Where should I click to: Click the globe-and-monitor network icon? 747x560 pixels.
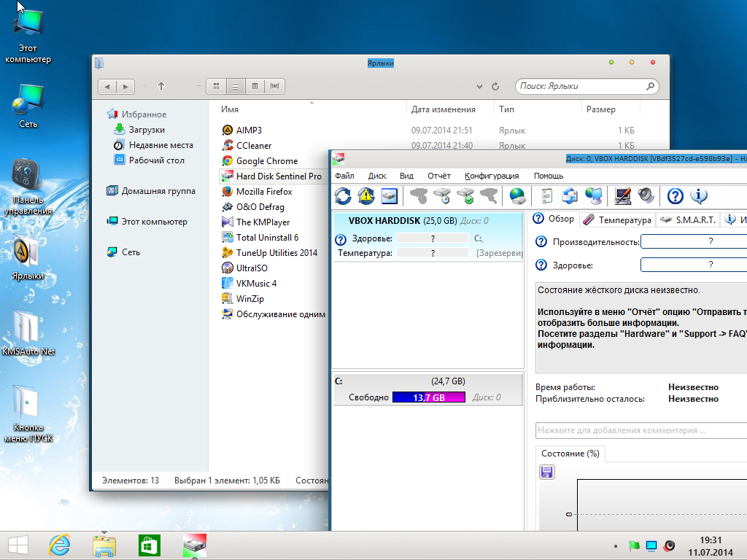point(594,195)
